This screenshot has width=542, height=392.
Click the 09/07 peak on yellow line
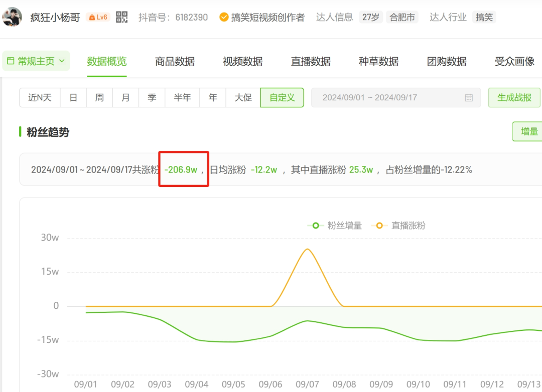[307, 249]
